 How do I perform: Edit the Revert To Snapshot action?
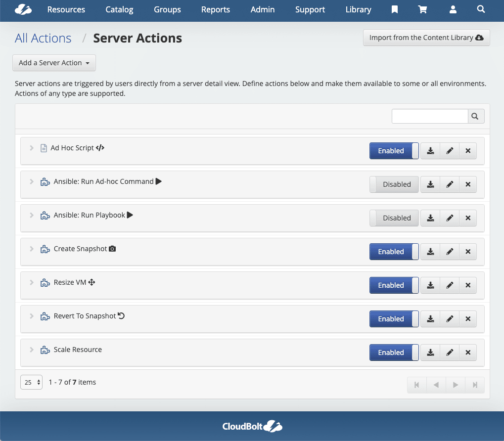tap(450, 319)
